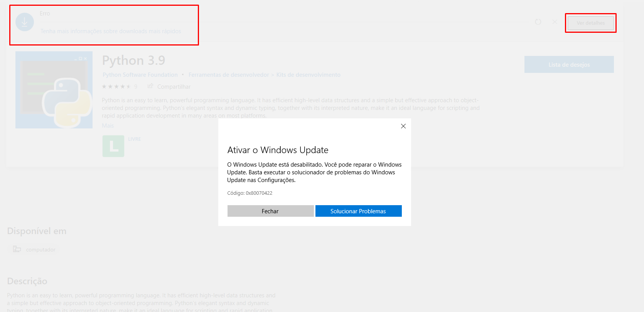Viewport: 644px width, 312px height.
Task: Open Ferramentas de desenvolvedor category link
Action: pos(229,75)
